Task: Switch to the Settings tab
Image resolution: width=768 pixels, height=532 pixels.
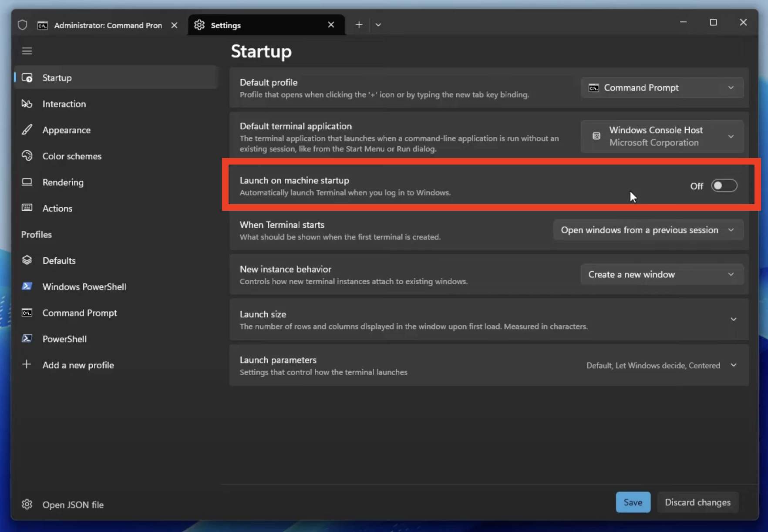Action: 266,25
